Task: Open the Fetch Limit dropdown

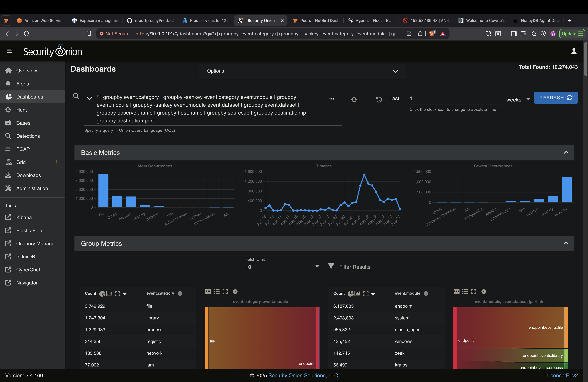Action: click(317, 267)
